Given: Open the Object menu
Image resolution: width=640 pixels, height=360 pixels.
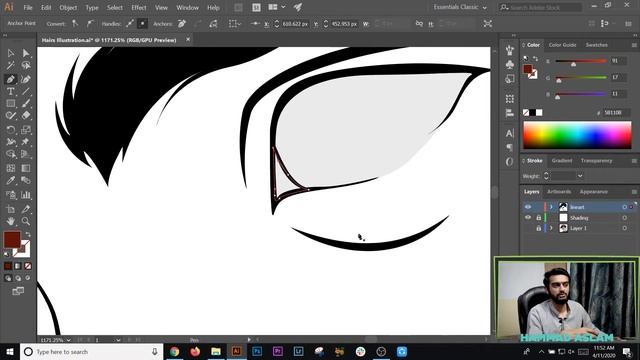Looking at the screenshot, I should point(68,7).
